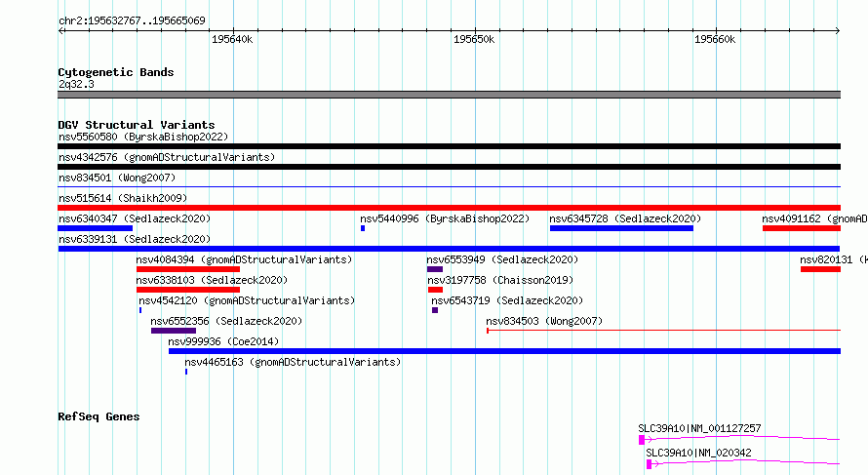Viewport: 868px width, 475px height.
Task: Click the red nsv515614 variant bar
Action: 449,208
